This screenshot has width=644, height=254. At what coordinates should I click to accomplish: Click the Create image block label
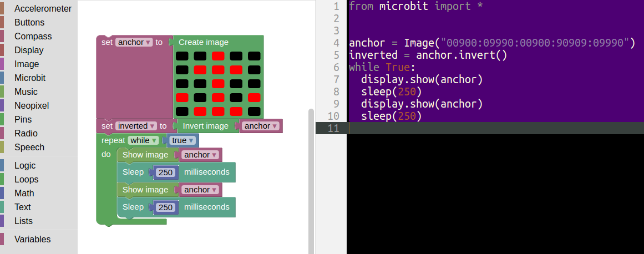(x=203, y=42)
